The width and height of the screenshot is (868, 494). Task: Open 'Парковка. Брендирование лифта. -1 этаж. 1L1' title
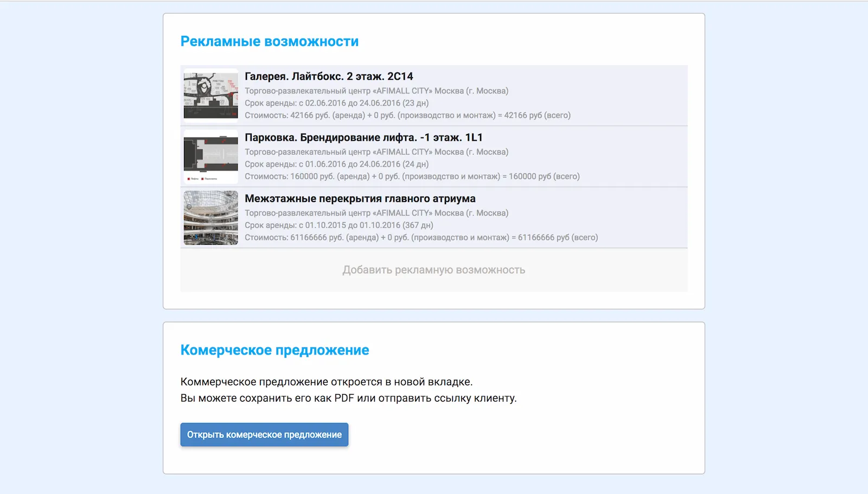(363, 138)
